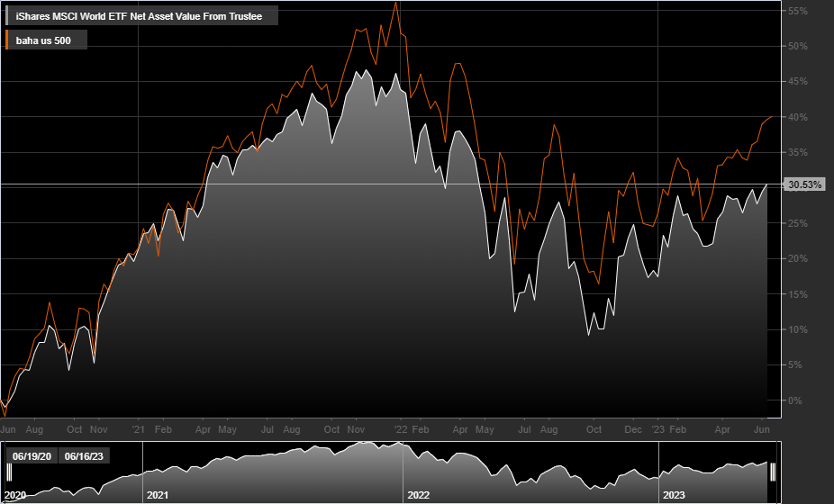834x504 pixels.
Task: Click the 40% y-axis label
Action: [x=798, y=117]
